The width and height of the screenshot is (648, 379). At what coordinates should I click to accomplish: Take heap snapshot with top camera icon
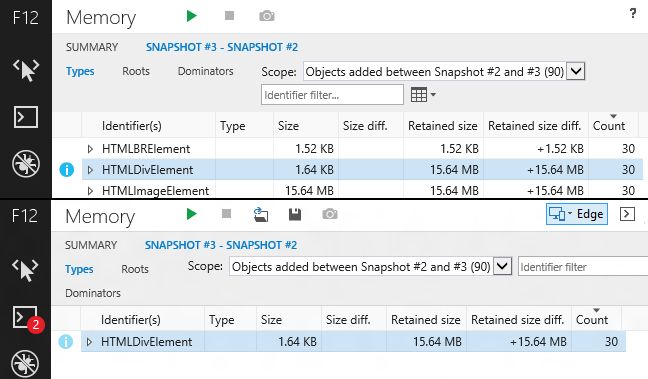267,16
